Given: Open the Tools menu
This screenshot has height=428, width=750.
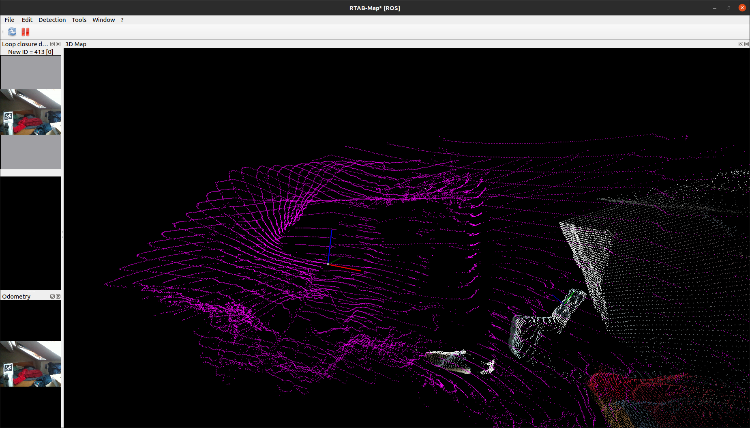Looking at the screenshot, I should 79,20.
